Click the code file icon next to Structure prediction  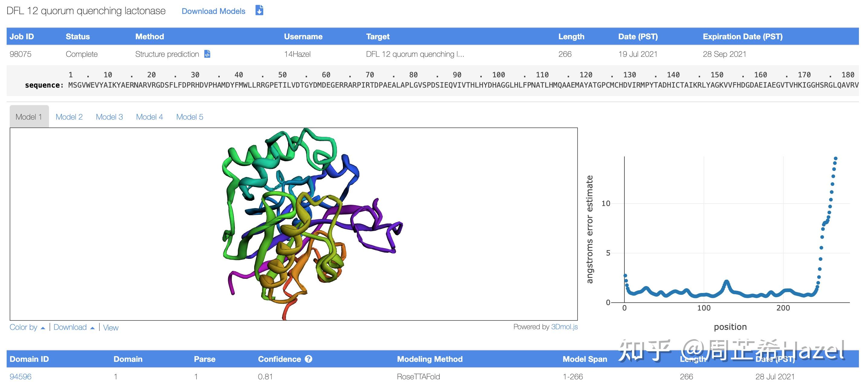207,54
